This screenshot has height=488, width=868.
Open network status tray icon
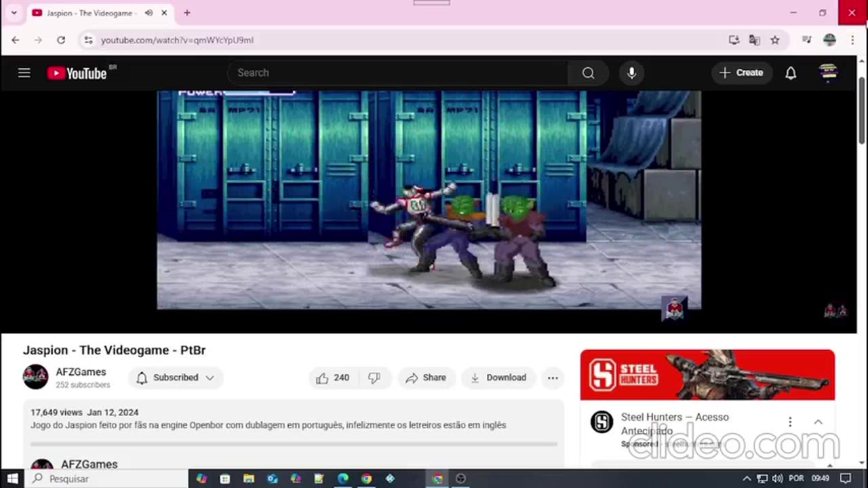click(762, 479)
